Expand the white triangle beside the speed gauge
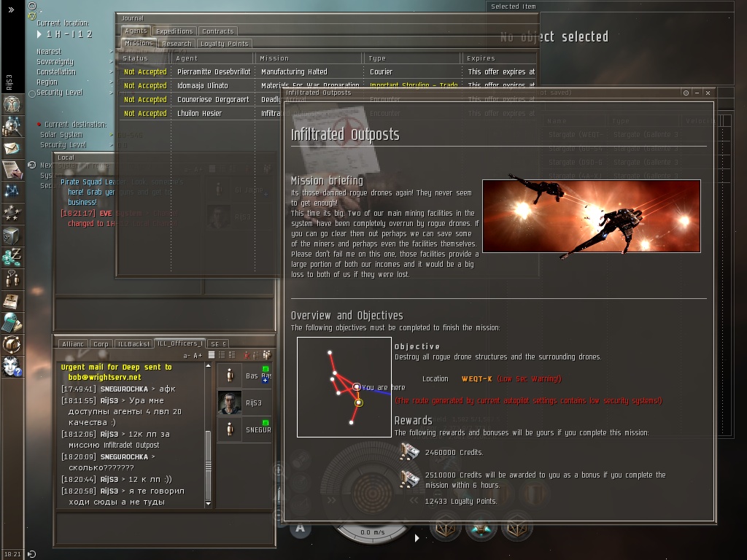Image resolution: width=747 pixels, height=560 pixels. coord(417,538)
